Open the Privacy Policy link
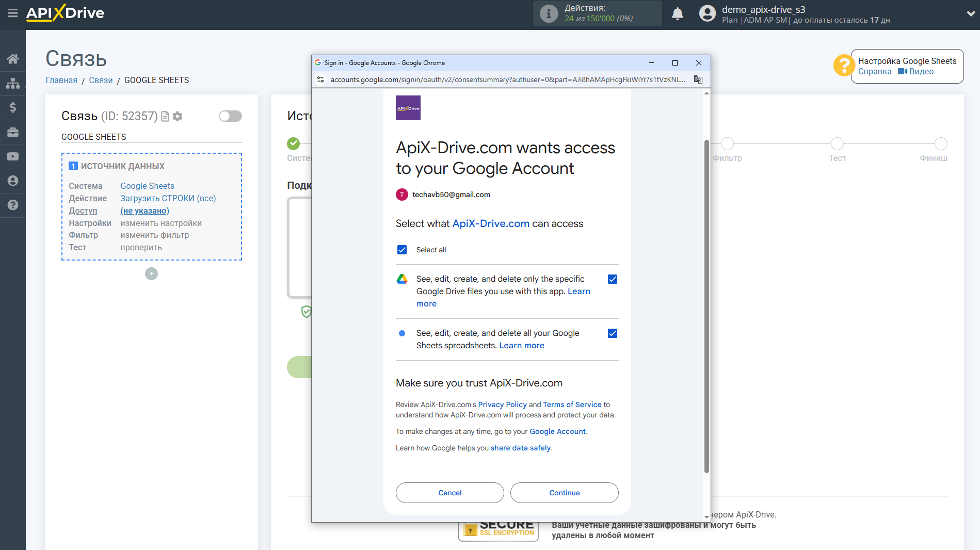This screenshot has width=980, height=550. pos(502,405)
